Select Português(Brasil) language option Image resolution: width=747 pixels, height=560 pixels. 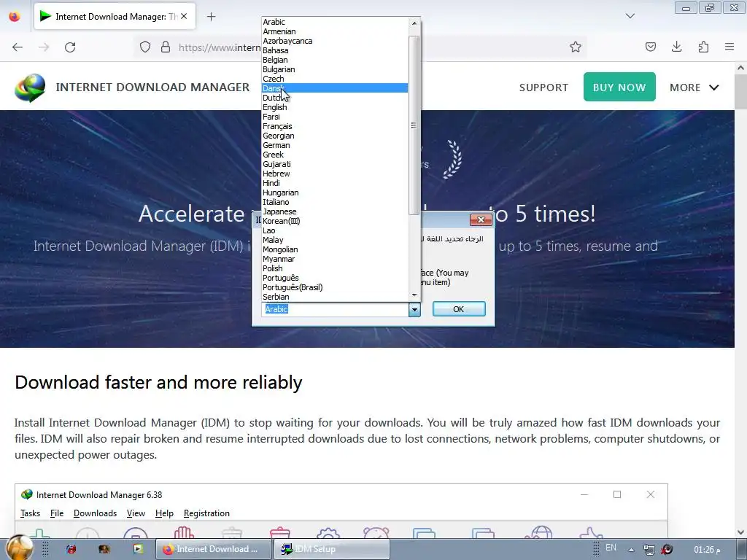click(335, 287)
